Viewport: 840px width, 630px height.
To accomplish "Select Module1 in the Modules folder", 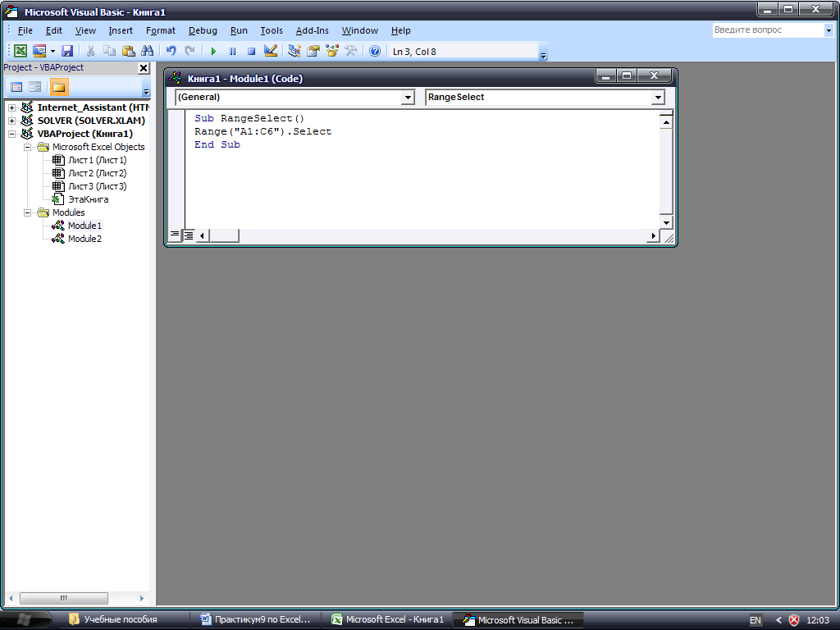I will tap(84, 226).
